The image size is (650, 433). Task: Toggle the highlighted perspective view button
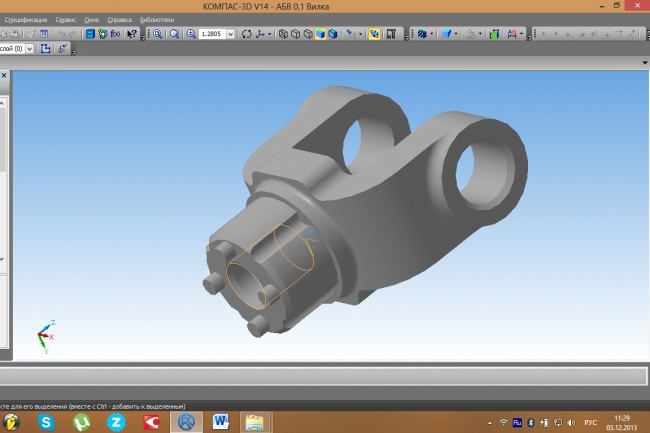coord(373,33)
